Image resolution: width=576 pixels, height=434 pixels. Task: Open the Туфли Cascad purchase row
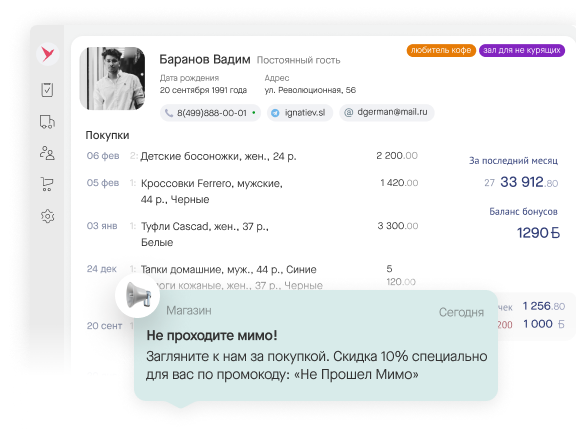[x=252, y=234]
